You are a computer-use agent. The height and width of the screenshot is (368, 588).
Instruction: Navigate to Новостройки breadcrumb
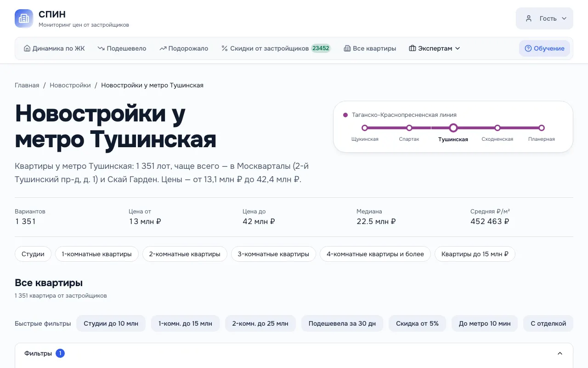click(70, 85)
